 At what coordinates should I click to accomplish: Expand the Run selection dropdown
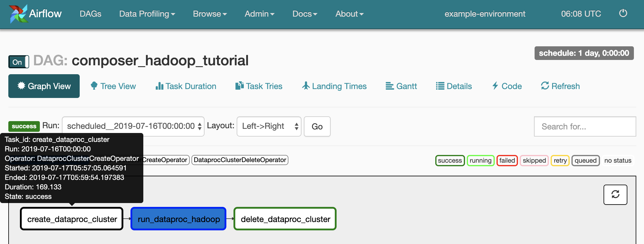133,126
